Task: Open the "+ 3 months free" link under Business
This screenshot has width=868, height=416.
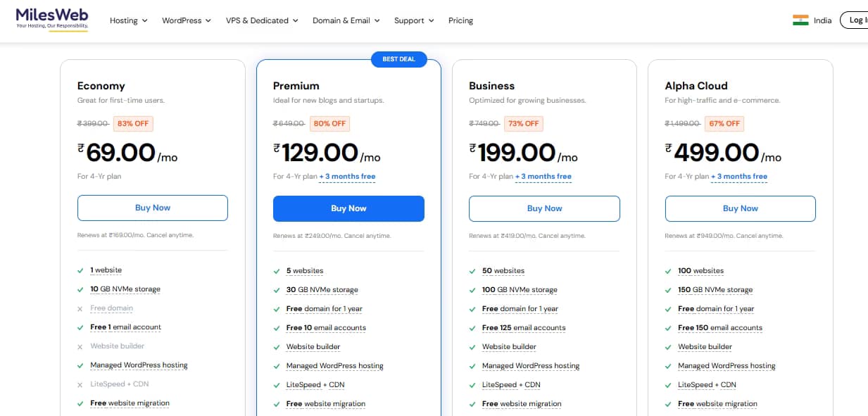Action: point(543,176)
